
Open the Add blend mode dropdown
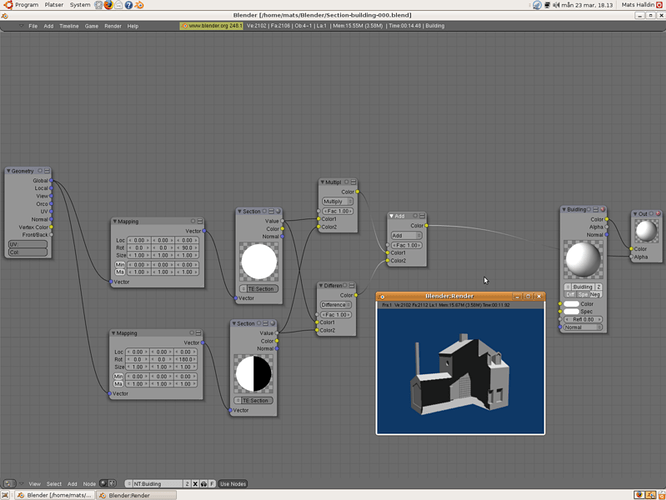pos(406,235)
